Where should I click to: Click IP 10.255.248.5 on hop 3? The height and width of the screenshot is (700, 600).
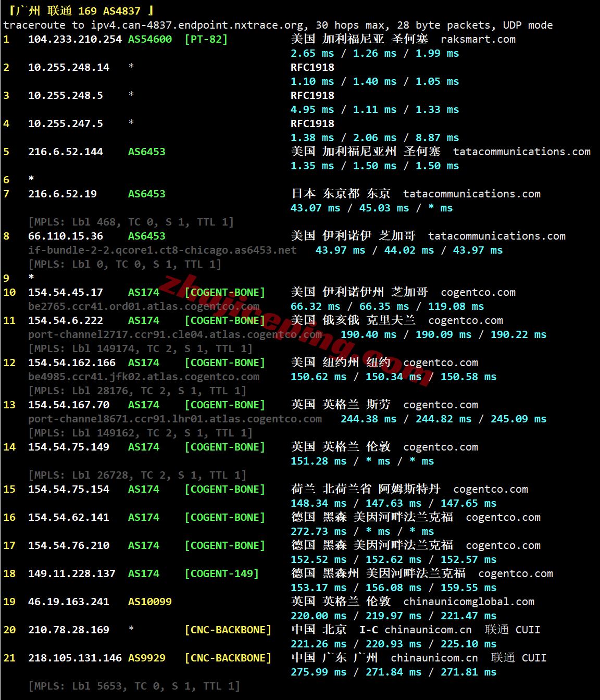(66, 95)
